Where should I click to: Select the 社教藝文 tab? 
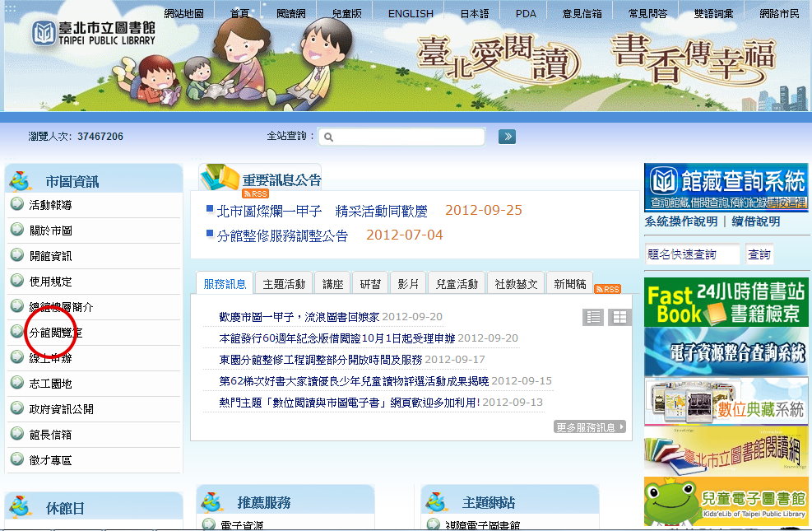(x=516, y=283)
